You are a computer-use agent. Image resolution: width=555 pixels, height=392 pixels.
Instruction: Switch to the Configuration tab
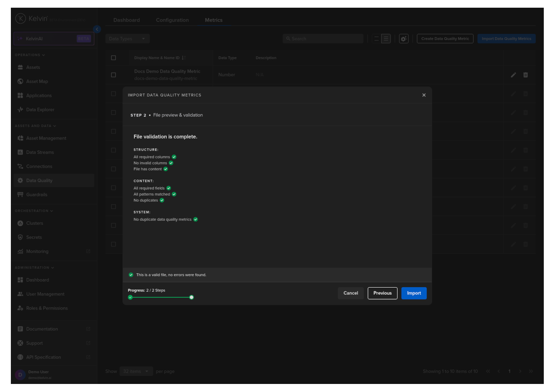[172, 20]
